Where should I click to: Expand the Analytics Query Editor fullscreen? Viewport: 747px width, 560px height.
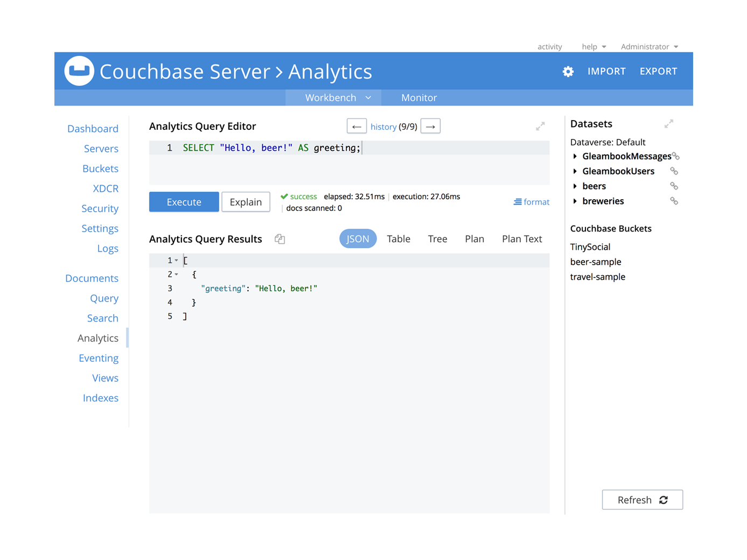click(x=540, y=126)
